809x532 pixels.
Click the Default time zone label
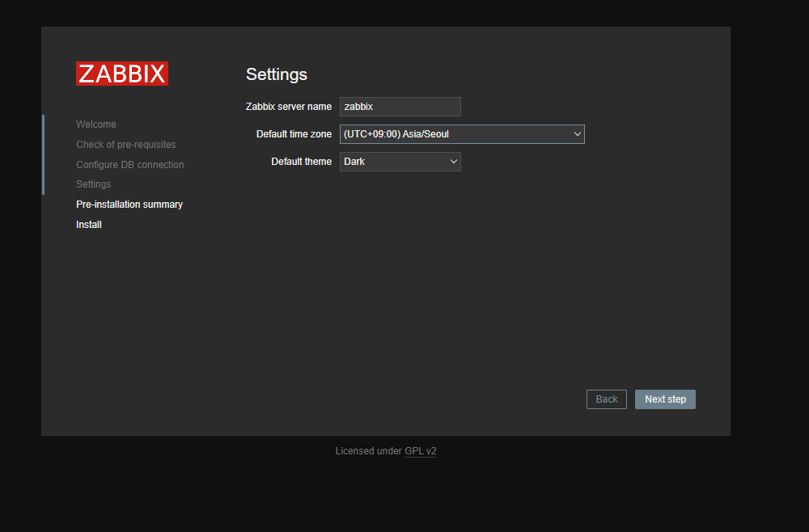pyautogui.click(x=294, y=133)
